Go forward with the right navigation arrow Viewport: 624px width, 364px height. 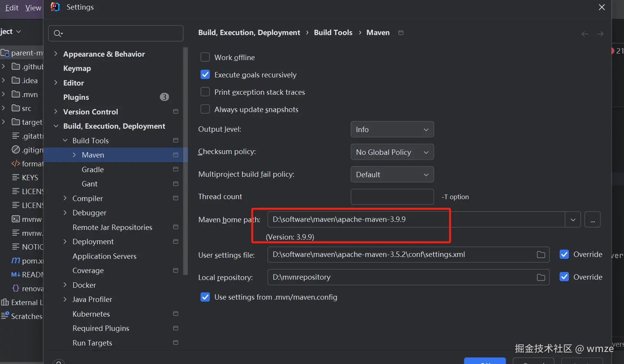pos(600,34)
